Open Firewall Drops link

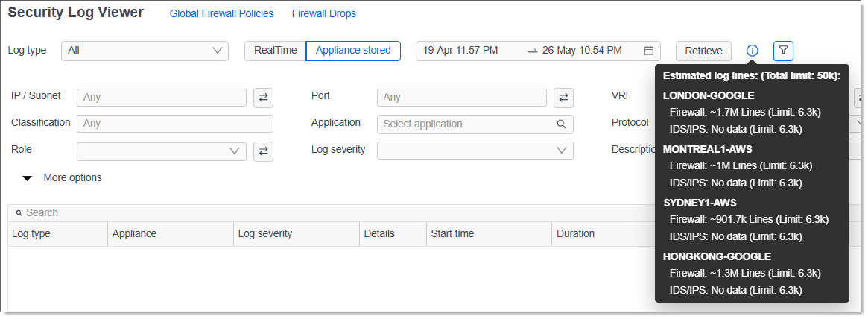tap(324, 14)
